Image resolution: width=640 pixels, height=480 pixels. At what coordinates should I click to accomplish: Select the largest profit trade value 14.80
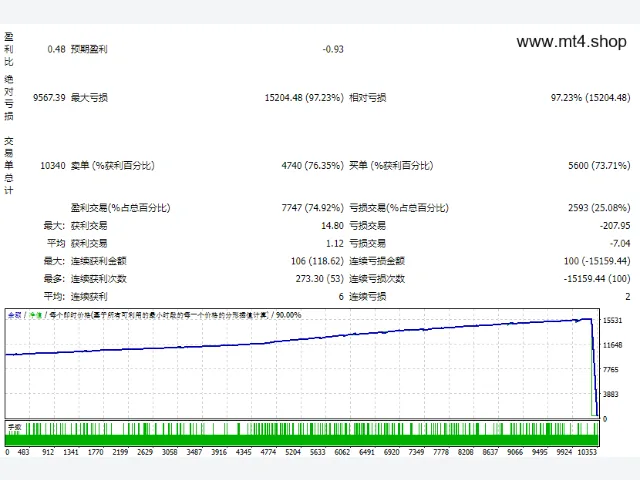coord(332,226)
